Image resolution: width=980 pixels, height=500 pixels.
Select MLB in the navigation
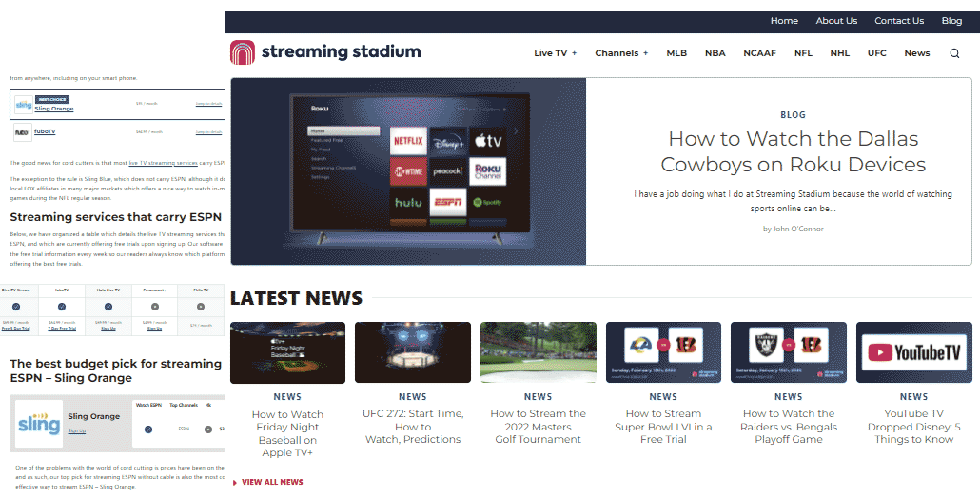click(676, 53)
